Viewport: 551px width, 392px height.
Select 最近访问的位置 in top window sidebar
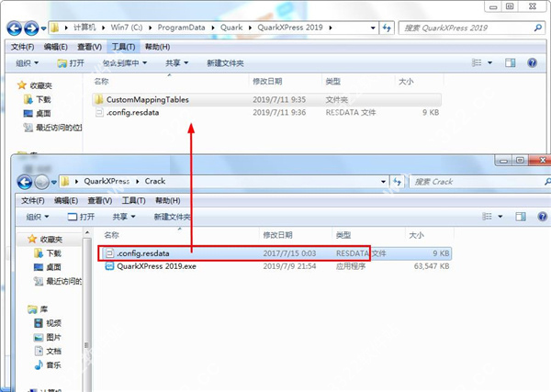click(52, 128)
